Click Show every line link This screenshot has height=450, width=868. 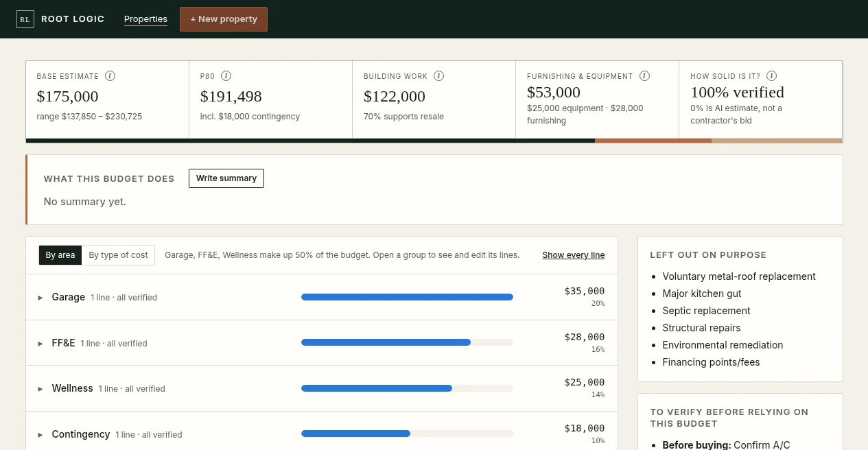pyautogui.click(x=574, y=255)
